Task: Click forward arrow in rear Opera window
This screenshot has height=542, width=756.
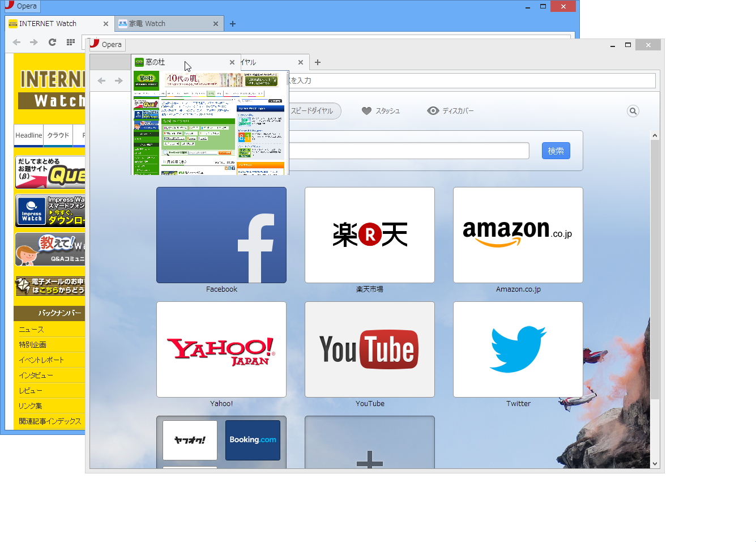Action: click(x=34, y=42)
